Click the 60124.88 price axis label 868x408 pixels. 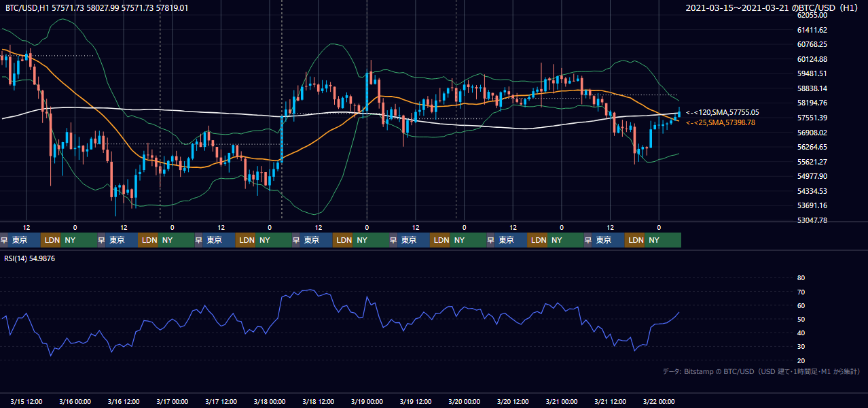pos(812,59)
